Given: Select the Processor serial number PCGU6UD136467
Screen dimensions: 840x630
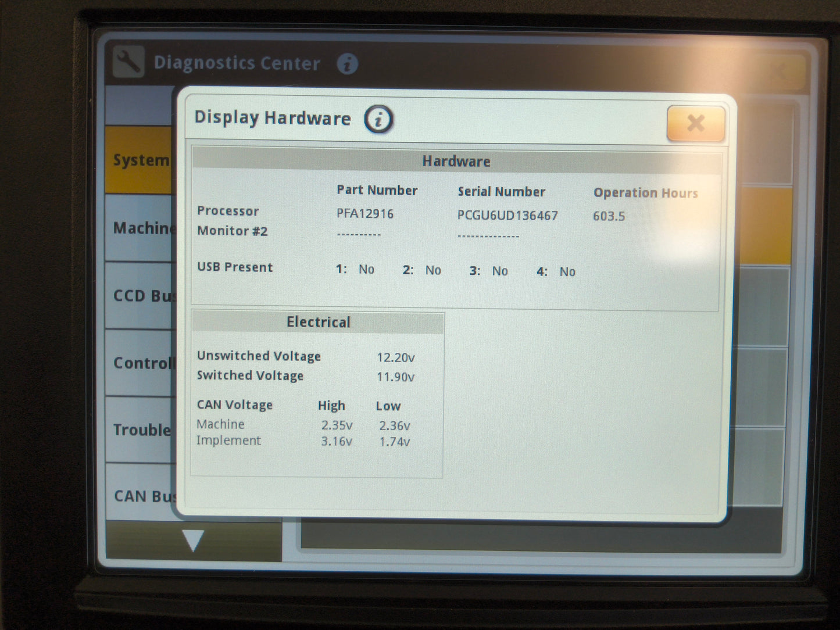Looking at the screenshot, I should click(x=507, y=215).
